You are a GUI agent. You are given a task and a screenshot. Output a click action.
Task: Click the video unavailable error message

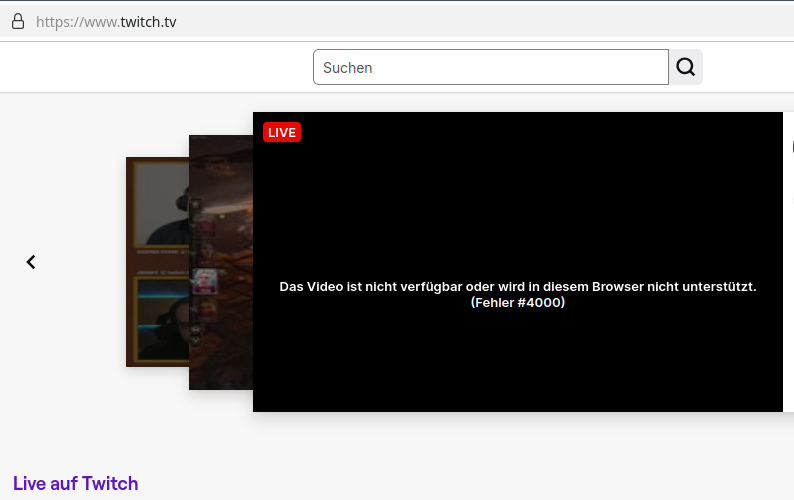(517, 287)
